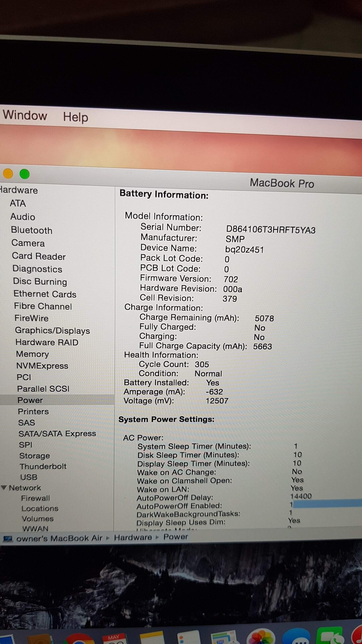Image resolution: width=362 pixels, height=644 pixels.
Task: Open the Calendar app in dock
Action: point(114,638)
